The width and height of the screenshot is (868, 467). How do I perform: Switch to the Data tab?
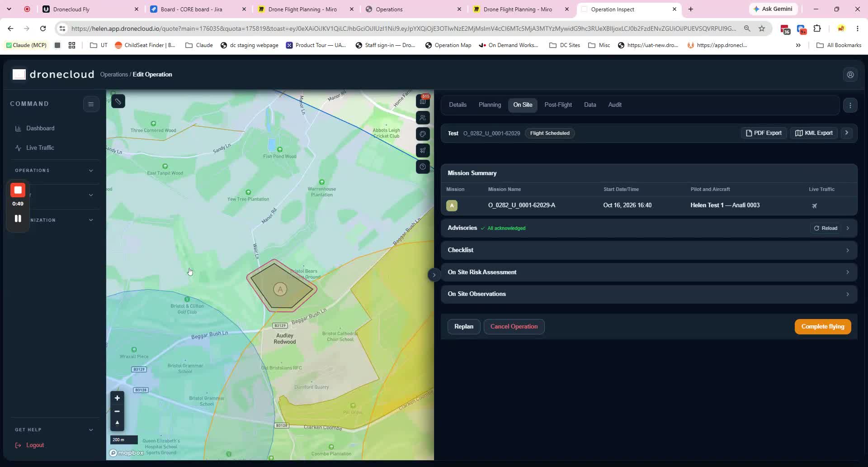click(590, 105)
